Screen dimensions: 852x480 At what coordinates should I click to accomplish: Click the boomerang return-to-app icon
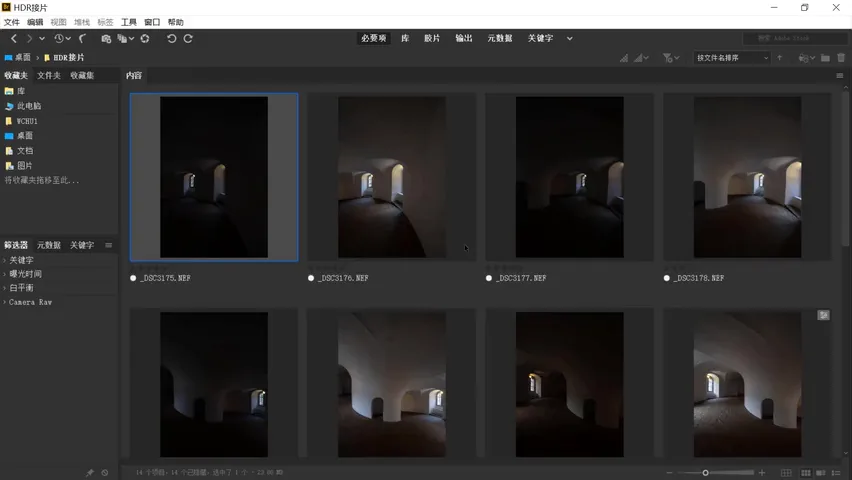[83, 39]
